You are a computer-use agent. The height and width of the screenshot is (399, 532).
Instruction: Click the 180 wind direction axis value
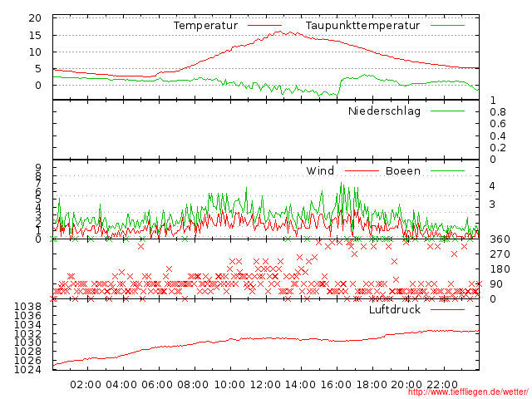[500, 269]
